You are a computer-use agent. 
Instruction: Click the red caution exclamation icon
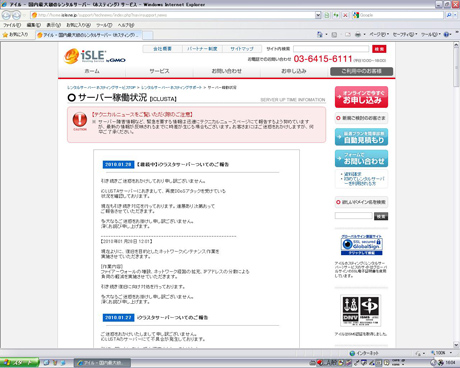[80, 121]
